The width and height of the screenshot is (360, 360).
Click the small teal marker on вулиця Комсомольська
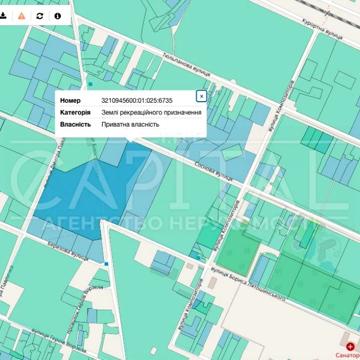[198, 257]
